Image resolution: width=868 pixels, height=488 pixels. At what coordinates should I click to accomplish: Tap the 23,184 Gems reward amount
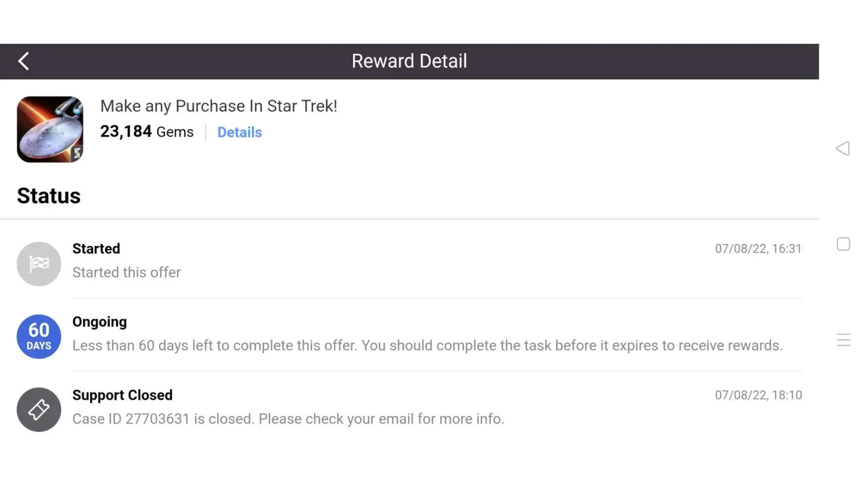146,132
